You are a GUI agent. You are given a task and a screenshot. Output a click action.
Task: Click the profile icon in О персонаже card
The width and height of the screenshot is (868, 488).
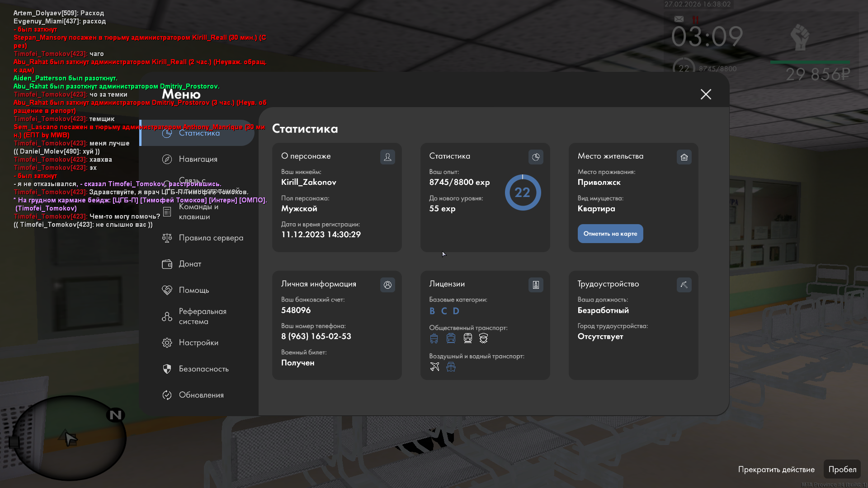(x=387, y=157)
